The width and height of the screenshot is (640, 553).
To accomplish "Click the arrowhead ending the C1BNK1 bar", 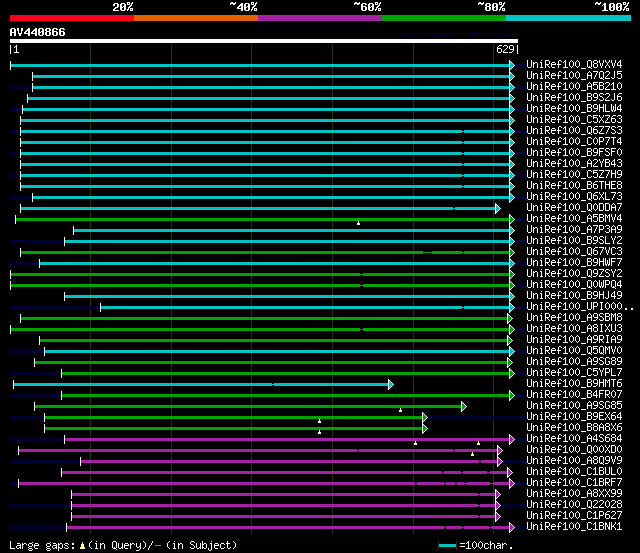I will pyautogui.click(x=512, y=527).
